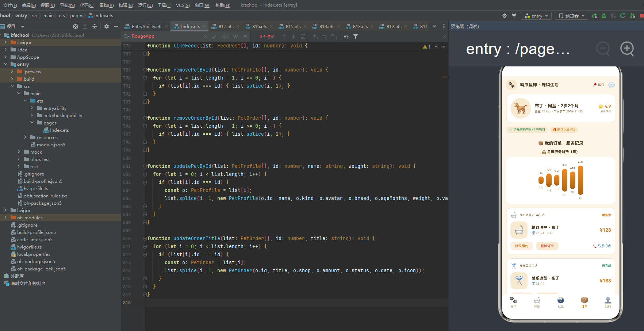Screen dimensions: 644x331
Task: Select 外部库 in the project tree
Action: 17,276
